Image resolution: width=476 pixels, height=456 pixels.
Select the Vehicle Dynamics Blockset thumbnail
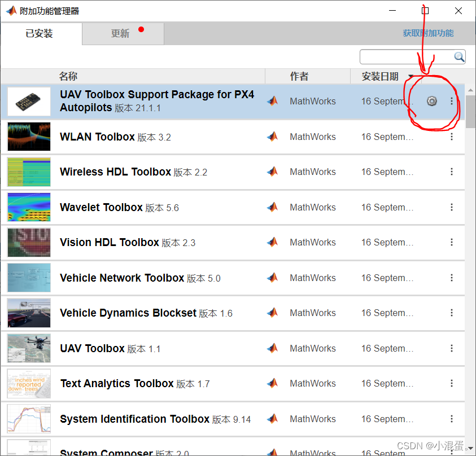point(29,313)
